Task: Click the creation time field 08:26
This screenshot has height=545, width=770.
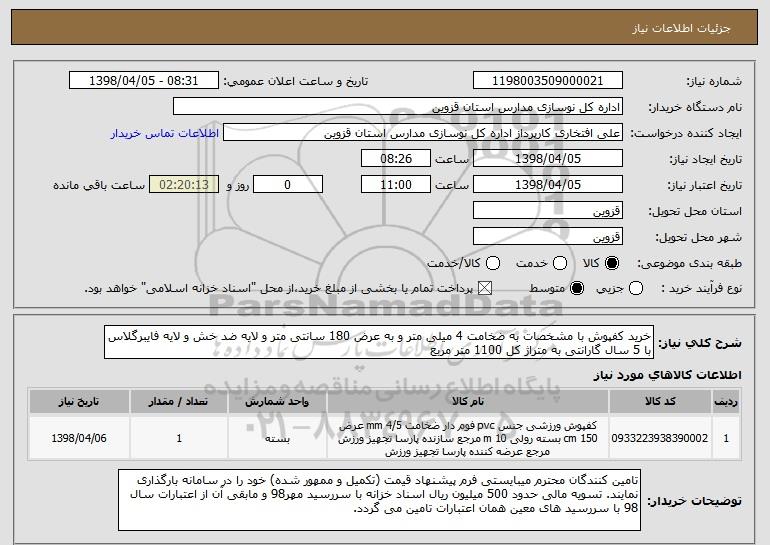Action: [396, 159]
